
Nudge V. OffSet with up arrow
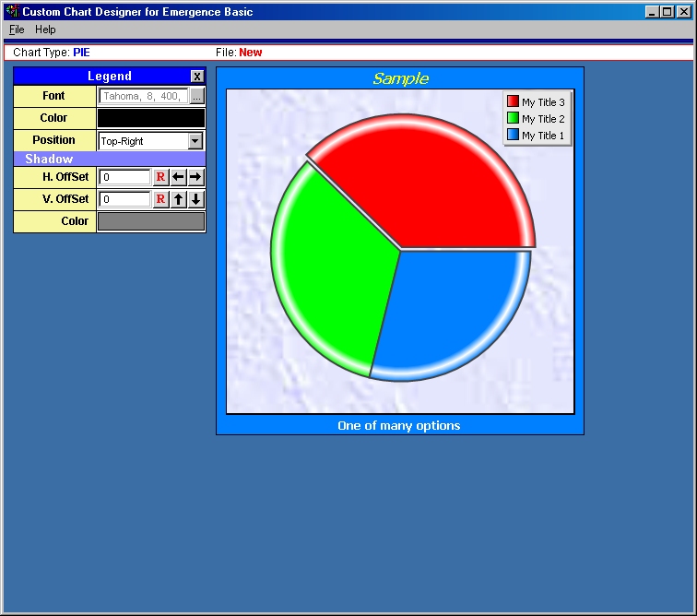pyautogui.click(x=178, y=199)
